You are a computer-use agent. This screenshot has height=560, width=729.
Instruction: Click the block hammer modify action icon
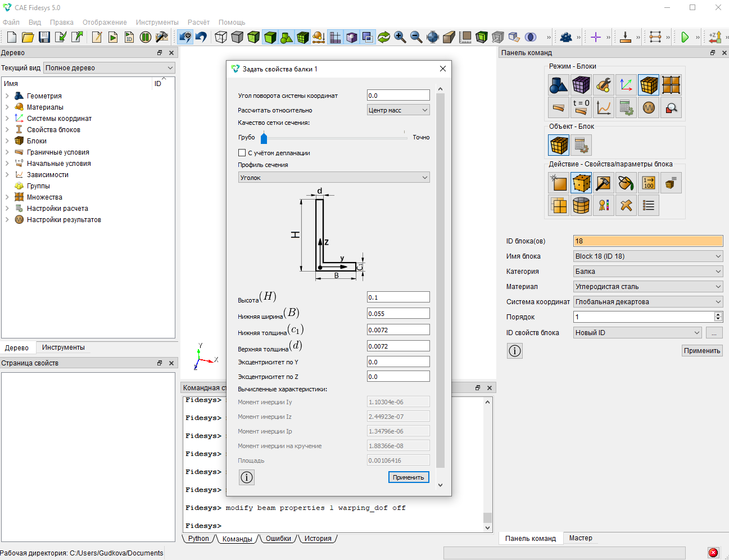click(x=604, y=183)
